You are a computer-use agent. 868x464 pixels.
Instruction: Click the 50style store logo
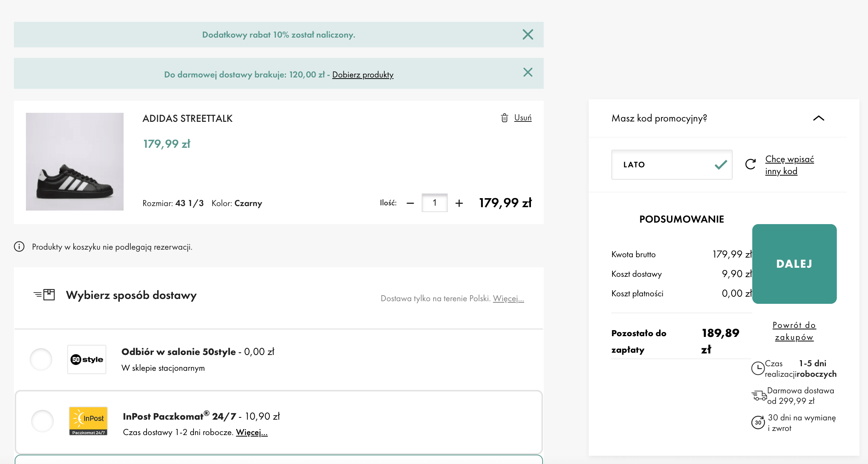(x=87, y=359)
